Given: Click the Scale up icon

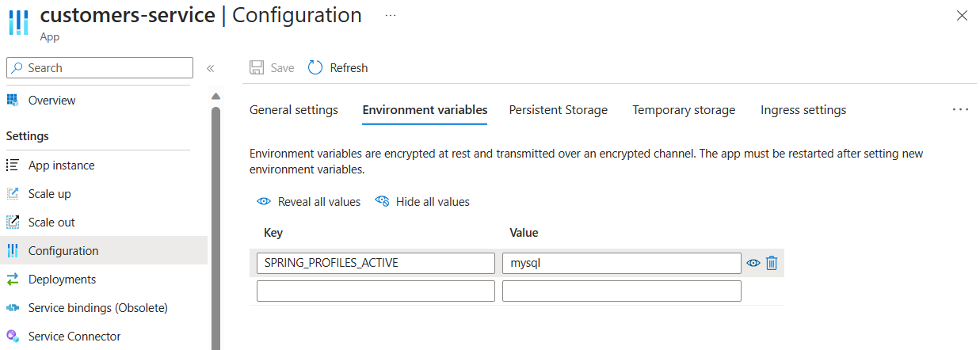Looking at the screenshot, I should 13,194.
